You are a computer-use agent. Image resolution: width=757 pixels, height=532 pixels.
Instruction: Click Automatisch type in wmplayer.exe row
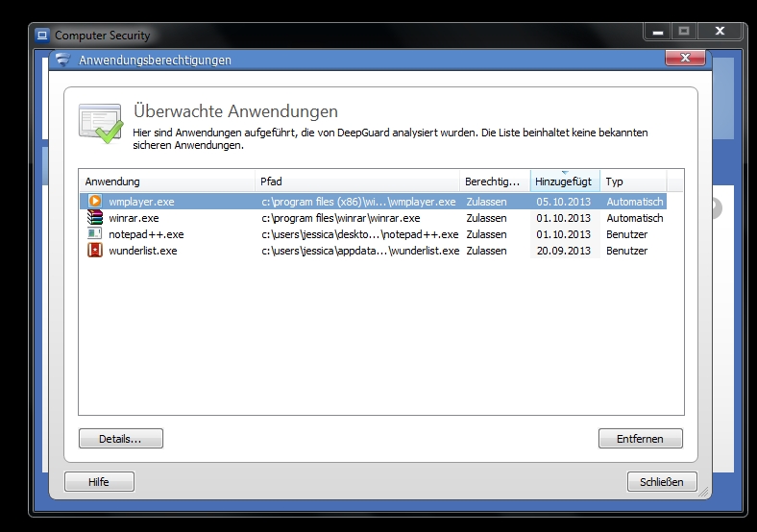tap(635, 202)
